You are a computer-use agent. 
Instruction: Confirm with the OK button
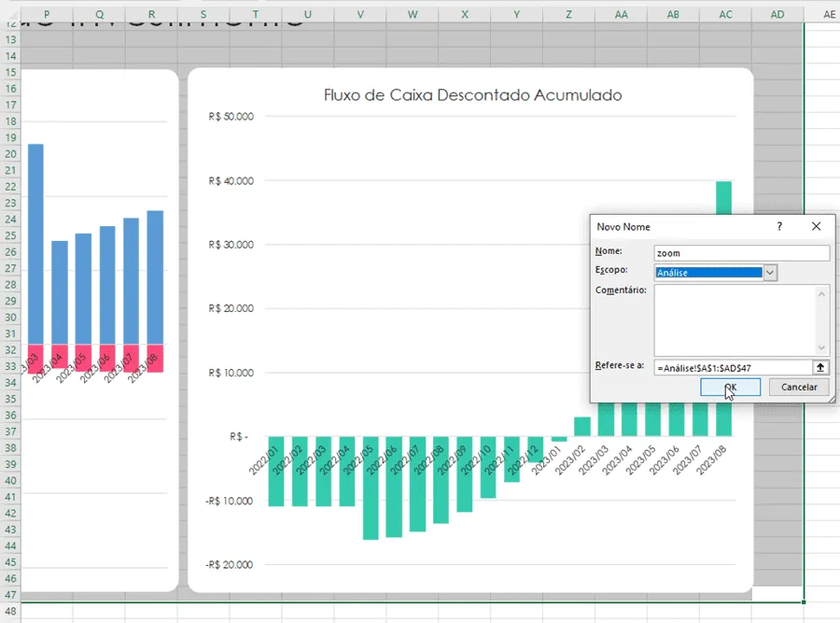[730, 387]
